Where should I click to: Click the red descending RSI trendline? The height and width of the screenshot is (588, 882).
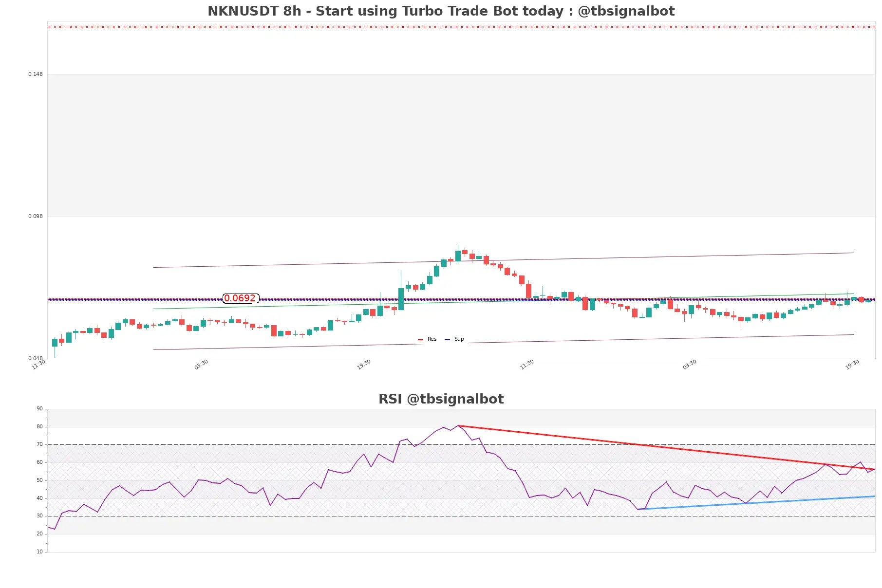(666, 447)
